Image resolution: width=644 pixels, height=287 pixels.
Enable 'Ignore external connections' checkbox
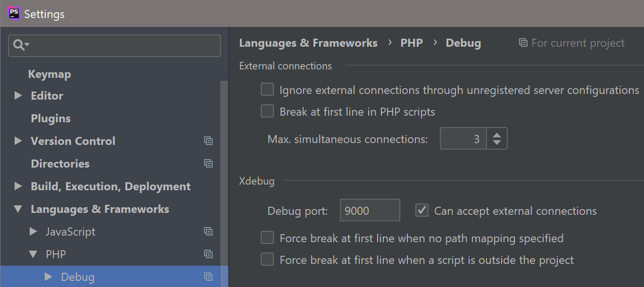[267, 90]
